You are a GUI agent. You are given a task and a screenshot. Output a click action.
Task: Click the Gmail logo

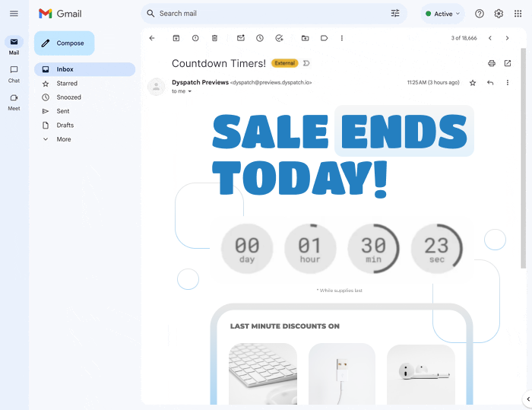click(60, 14)
